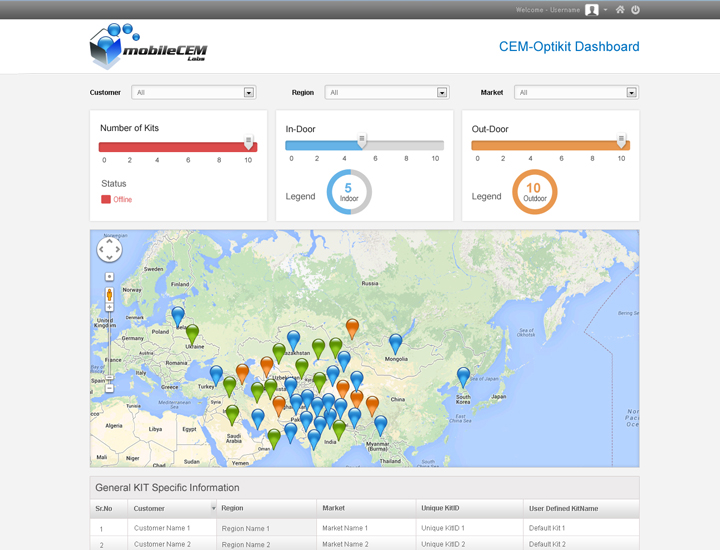720x550 pixels.
Task: Zoom in the map with plus button
Action: pos(109,307)
